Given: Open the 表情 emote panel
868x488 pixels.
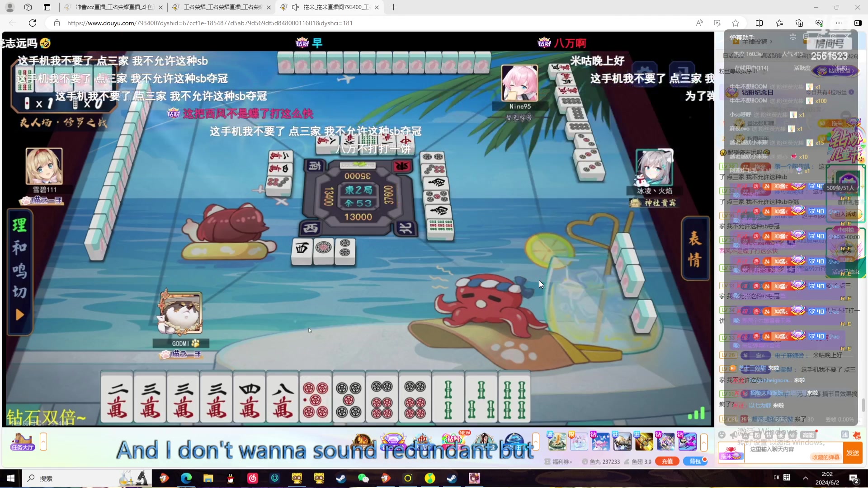Looking at the screenshot, I should 695,249.
